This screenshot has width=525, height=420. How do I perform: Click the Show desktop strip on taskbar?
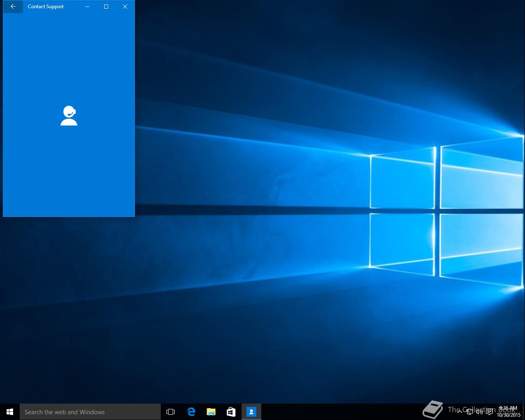[x=524, y=412]
